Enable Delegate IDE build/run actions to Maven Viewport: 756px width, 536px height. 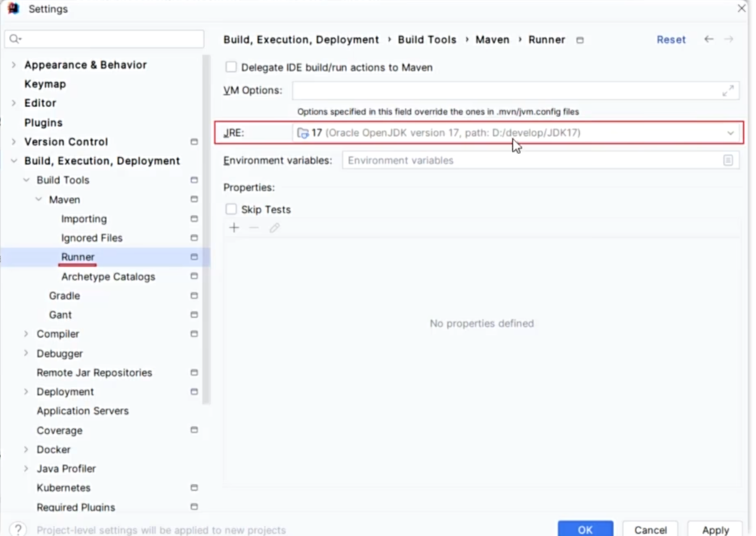tap(231, 67)
